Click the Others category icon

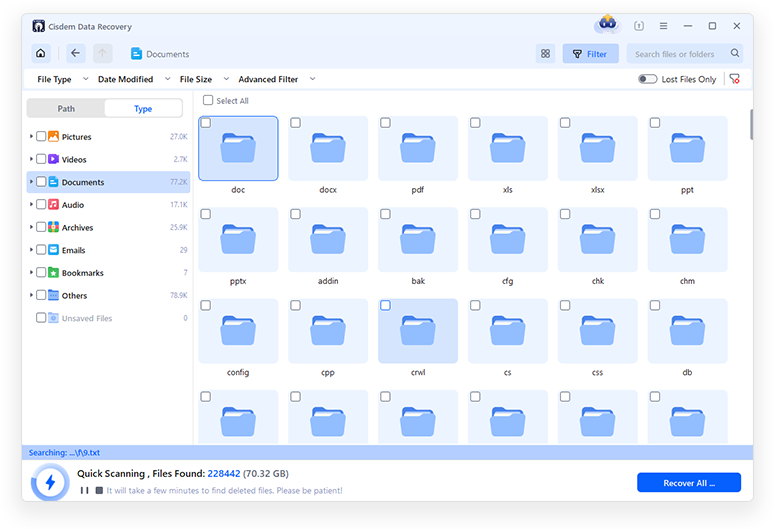53,295
